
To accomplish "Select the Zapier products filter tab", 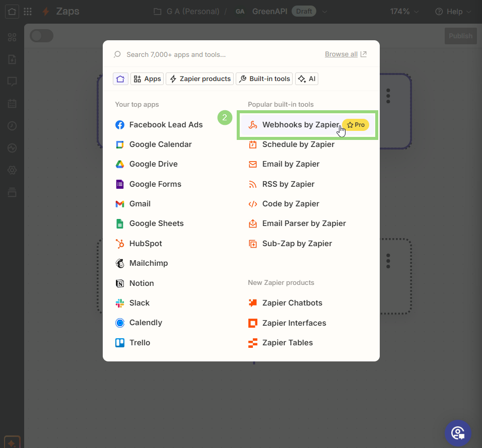I will pyautogui.click(x=199, y=79).
